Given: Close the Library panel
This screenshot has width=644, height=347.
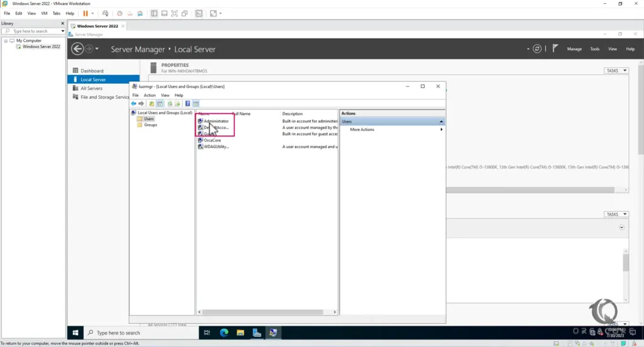Looking at the screenshot, I should click(x=62, y=23).
